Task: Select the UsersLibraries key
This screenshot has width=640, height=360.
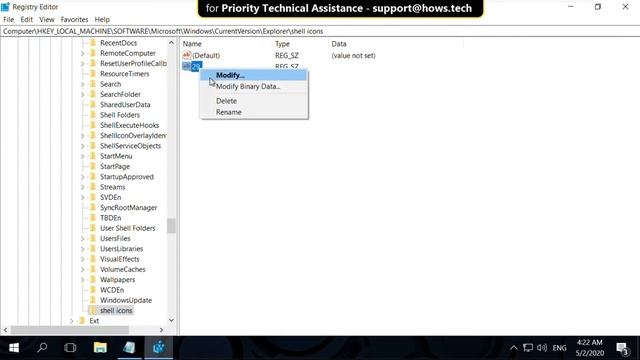Action: [122, 249]
